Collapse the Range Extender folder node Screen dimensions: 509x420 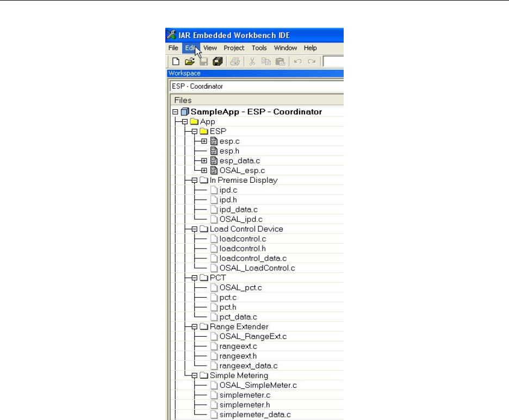click(x=195, y=326)
